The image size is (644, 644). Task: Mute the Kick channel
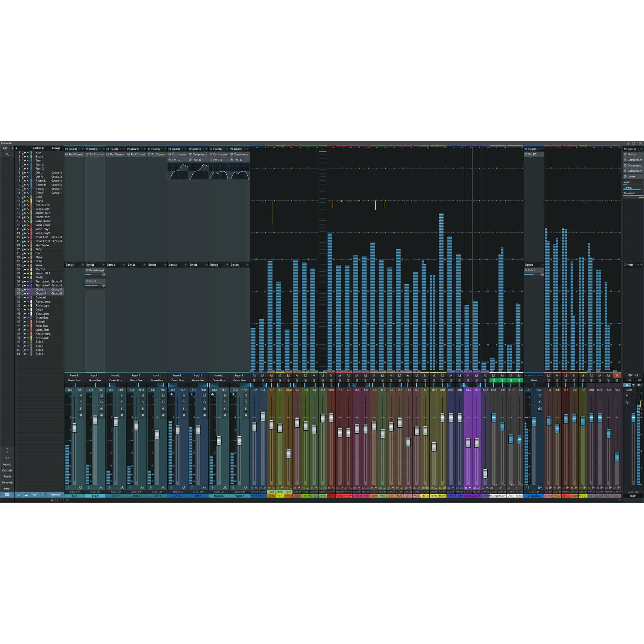click(x=81, y=395)
